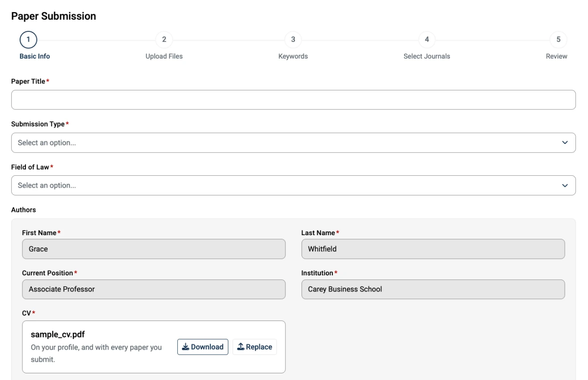Screen dimensions: 588x380
Task: Click the Current Position field
Action: tap(154, 289)
